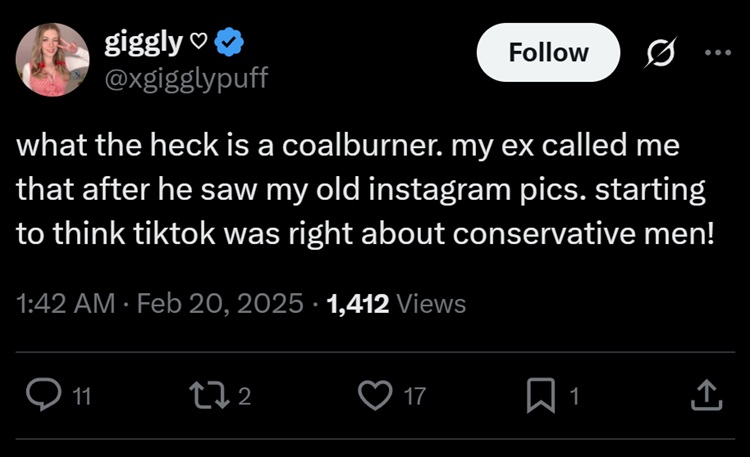Click the Follow button
This screenshot has height=457, width=750.
548,52
